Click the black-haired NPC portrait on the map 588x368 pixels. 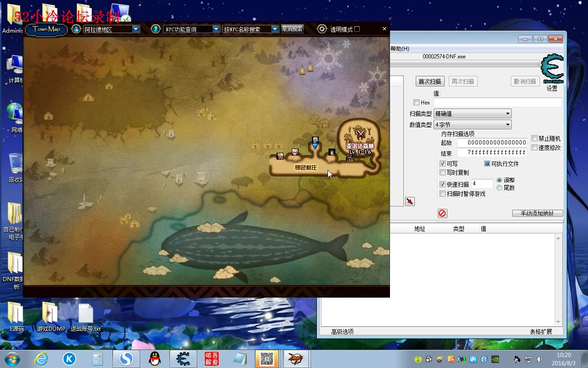click(332, 152)
